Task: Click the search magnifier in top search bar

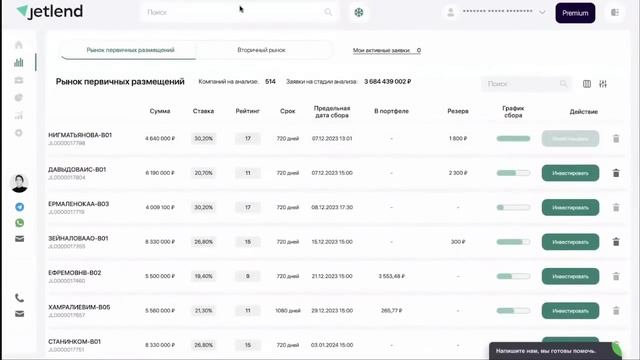Action: pyautogui.click(x=328, y=12)
